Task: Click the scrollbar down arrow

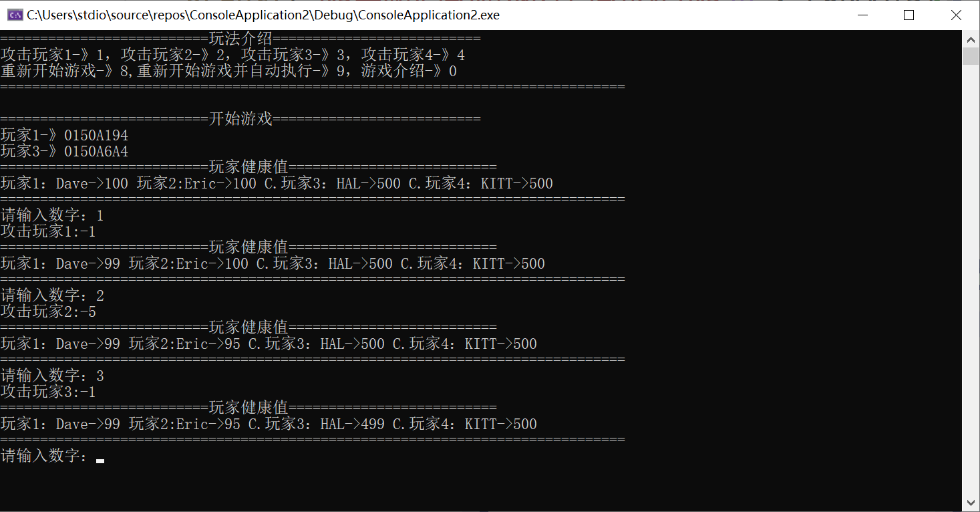Action: [x=971, y=503]
